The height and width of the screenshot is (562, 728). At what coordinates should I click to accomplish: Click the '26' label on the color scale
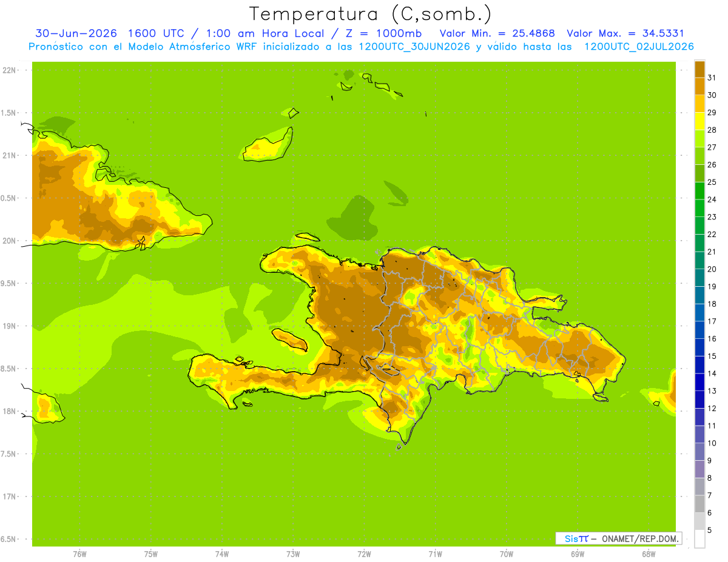click(x=712, y=165)
